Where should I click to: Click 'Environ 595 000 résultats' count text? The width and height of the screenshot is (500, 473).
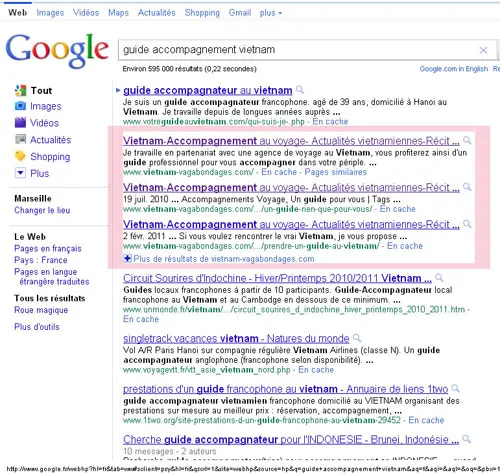point(189,69)
